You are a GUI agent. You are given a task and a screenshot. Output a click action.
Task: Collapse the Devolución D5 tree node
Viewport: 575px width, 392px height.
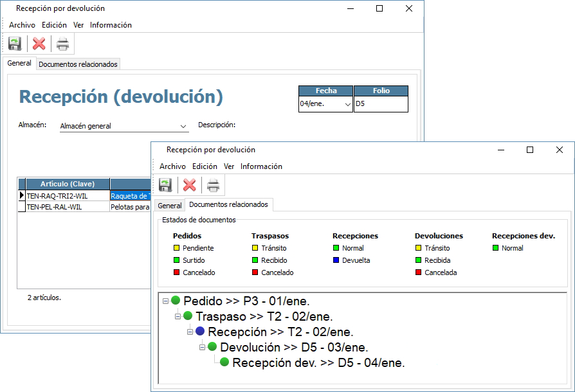[x=203, y=347]
